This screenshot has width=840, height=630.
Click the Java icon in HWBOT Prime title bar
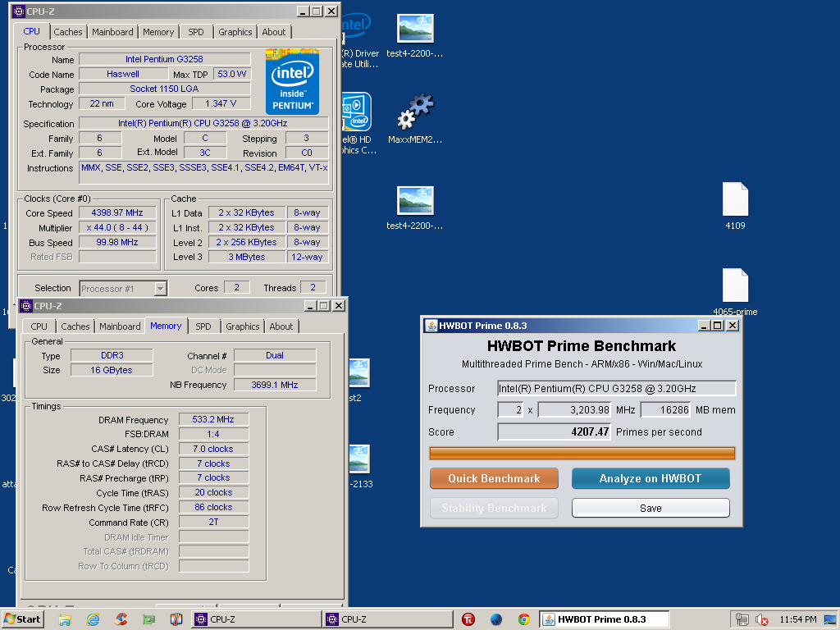click(431, 326)
